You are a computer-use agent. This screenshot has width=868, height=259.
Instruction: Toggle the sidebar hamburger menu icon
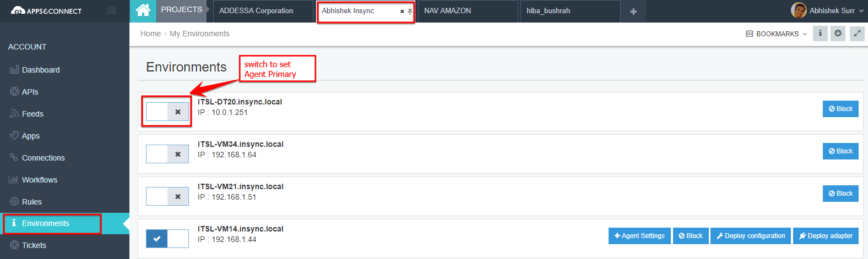tap(112, 10)
